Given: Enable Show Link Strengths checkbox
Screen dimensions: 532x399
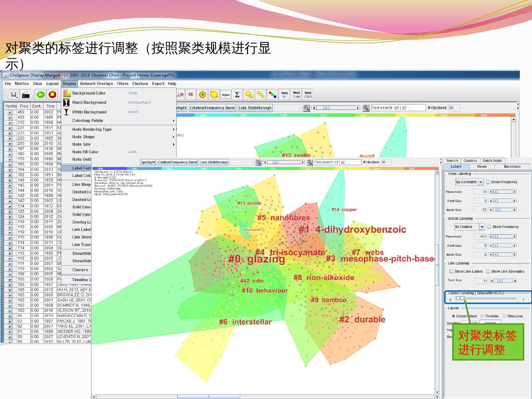Looking at the screenshot, I should [488, 272].
